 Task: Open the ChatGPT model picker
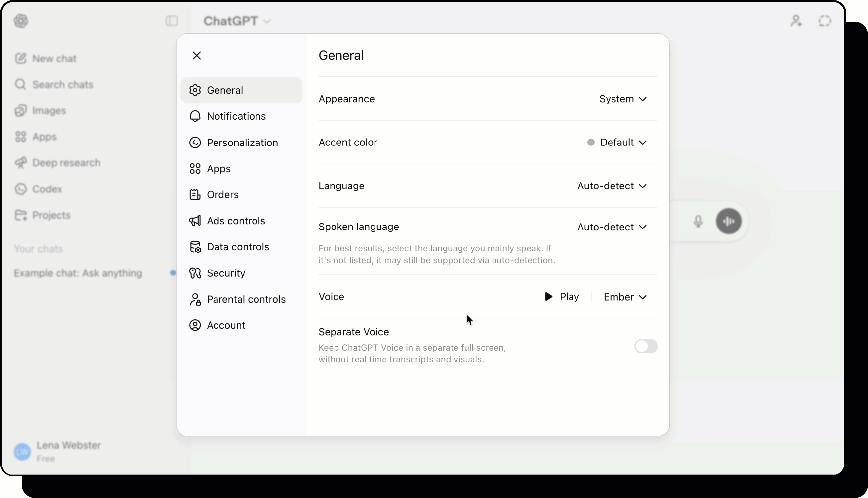click(237, 21)
